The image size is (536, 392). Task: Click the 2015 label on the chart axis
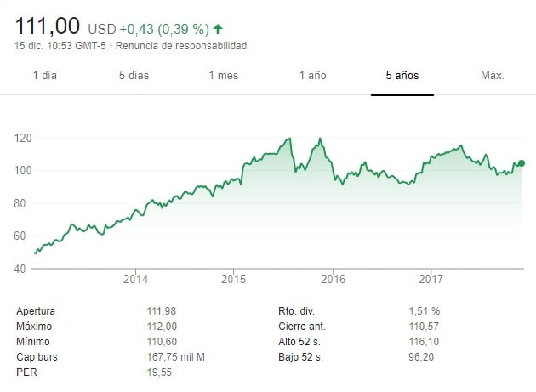pos(234,279)
